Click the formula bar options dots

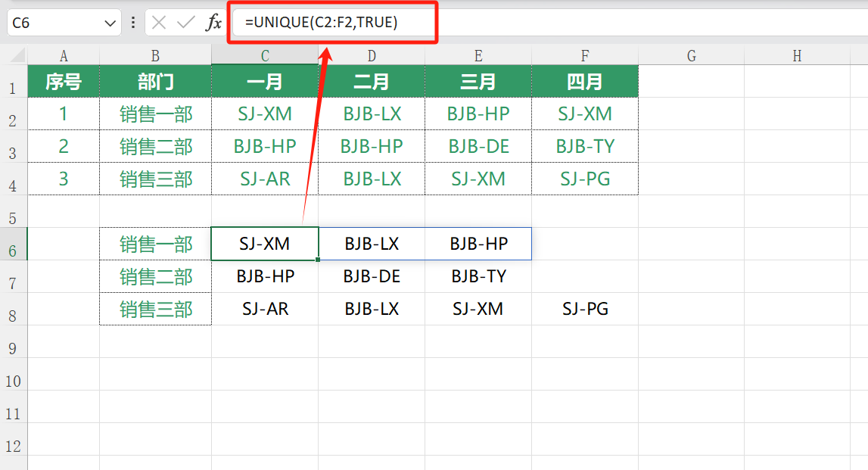(x=133, y=23)
